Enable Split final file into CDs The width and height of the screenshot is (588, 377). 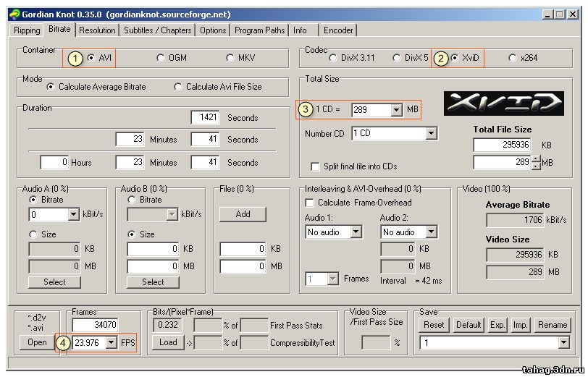(x=316, y=166)
